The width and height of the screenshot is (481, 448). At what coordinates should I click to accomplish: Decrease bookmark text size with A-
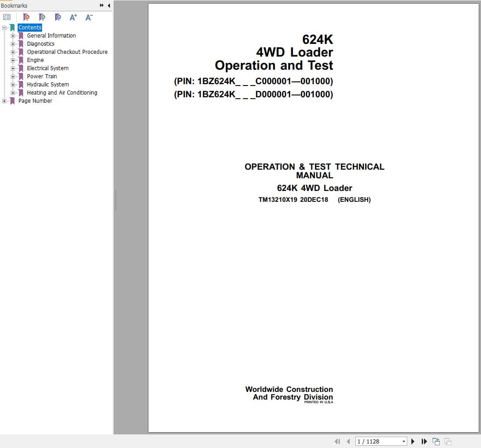[x=89, y=17]
